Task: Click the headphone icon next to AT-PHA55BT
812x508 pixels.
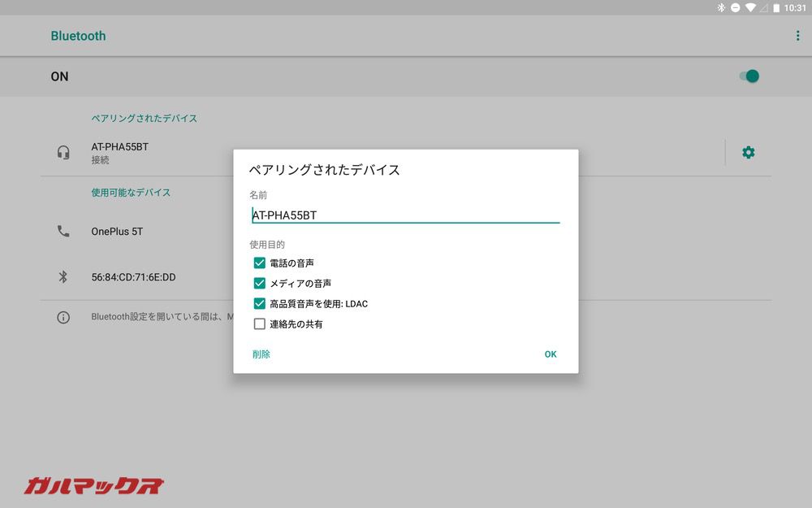Action: (x=63, y=152)
